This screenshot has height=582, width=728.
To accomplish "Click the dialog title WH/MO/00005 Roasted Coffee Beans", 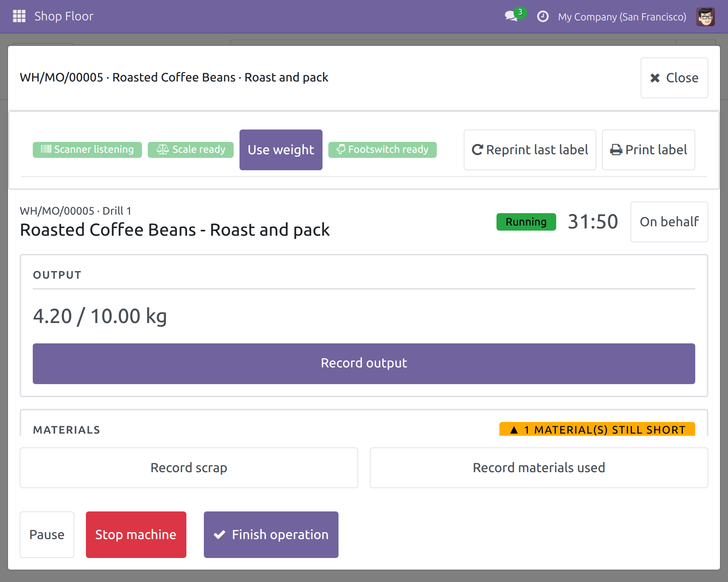I will (x=174, y=77).
